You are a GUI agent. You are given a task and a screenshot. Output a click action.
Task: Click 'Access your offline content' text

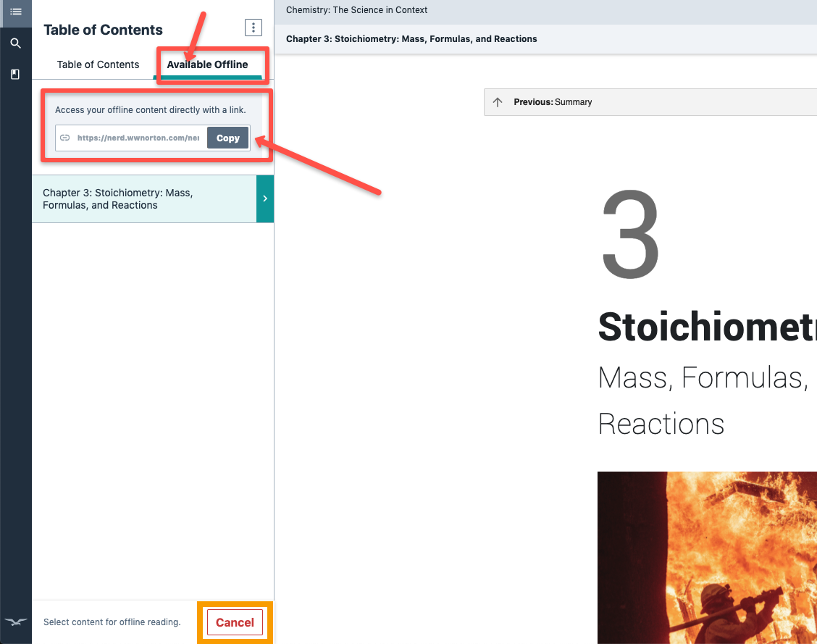[x=150, y=110]
